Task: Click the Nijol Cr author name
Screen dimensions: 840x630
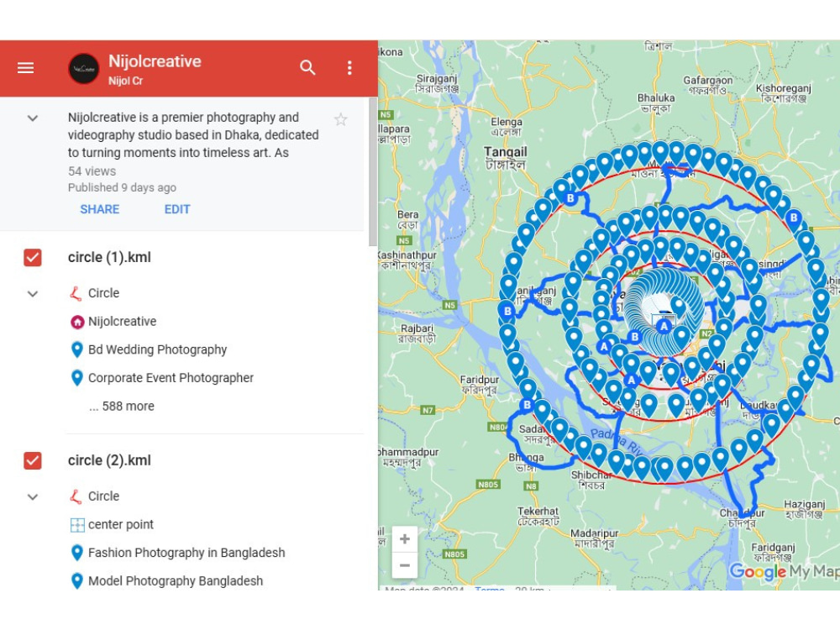Action: (x=125, y=81)
